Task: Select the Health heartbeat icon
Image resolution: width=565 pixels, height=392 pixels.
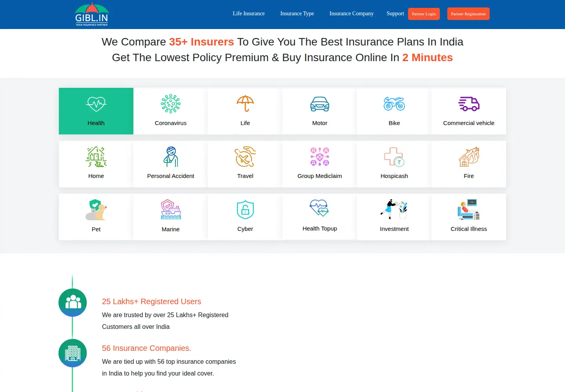Action: coord(96,104)
